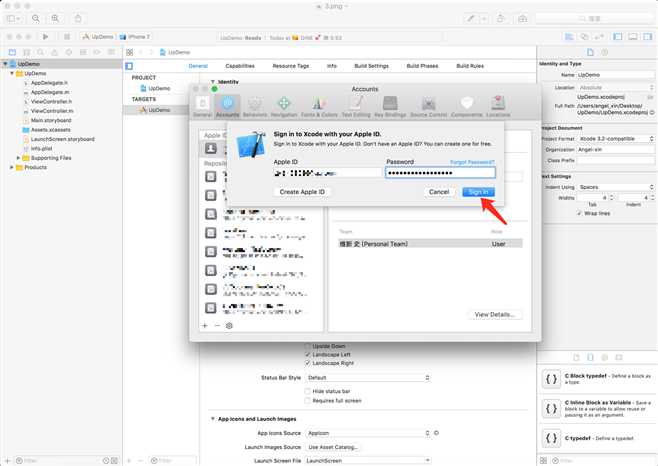Open the Locations preferences pane

(498, 106)
